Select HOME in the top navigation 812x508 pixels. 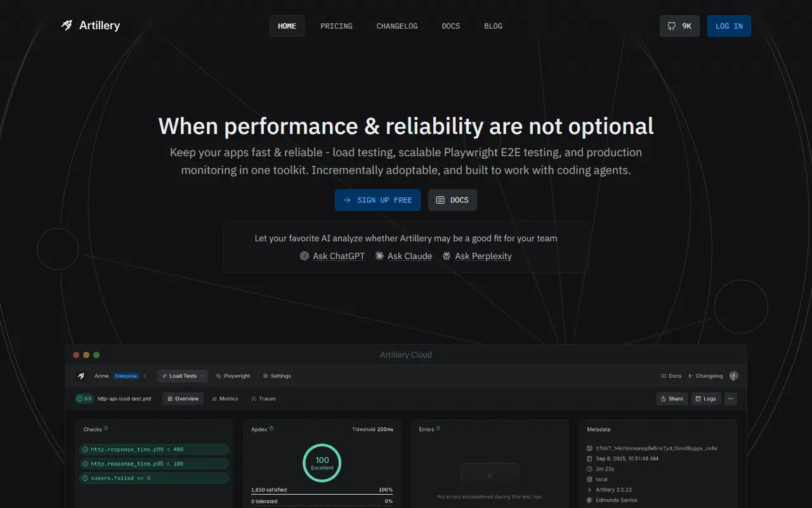point(287,26)
